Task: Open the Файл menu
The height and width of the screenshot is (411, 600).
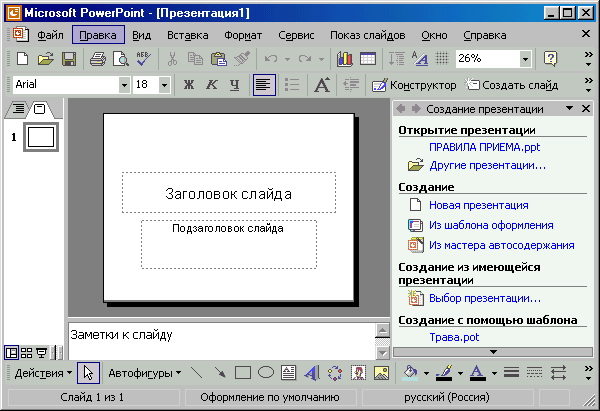Action: [50, 35]
